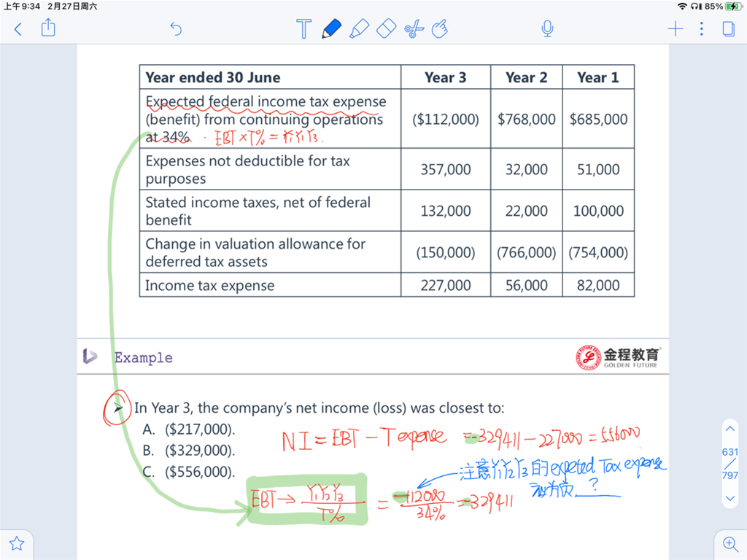The width and height of the screenshot is (747, 560).
Task: Start audio recording with microphone
Action: coord(547,28)
